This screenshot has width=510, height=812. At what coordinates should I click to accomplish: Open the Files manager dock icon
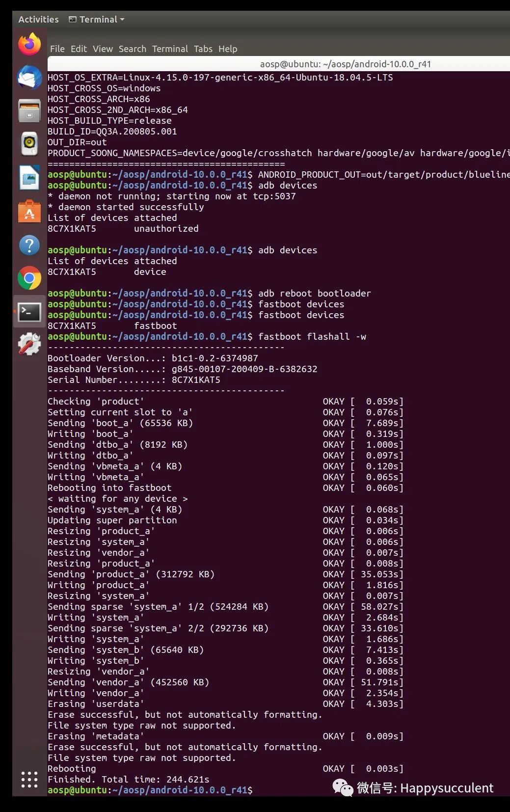29,110
